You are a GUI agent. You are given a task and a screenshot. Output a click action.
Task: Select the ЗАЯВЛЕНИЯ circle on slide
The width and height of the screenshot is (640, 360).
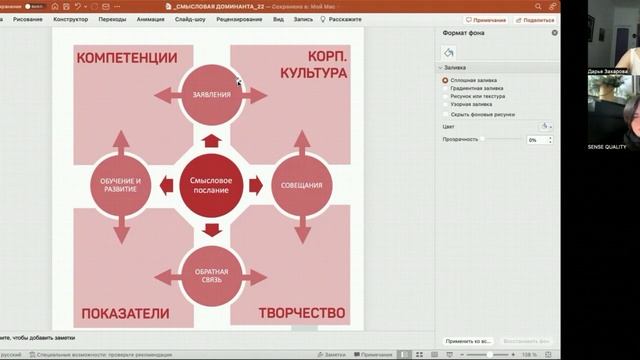[211, 94]
